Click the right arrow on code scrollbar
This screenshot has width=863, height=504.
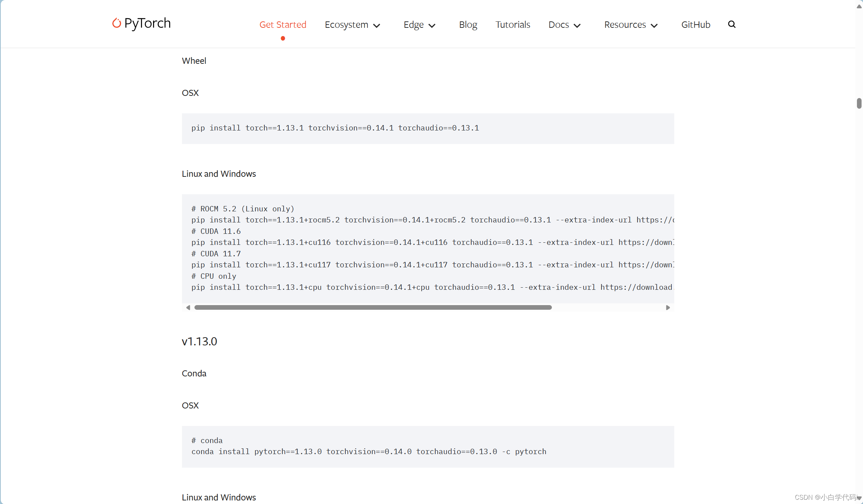pyautogui.click(x=668, y=307)
